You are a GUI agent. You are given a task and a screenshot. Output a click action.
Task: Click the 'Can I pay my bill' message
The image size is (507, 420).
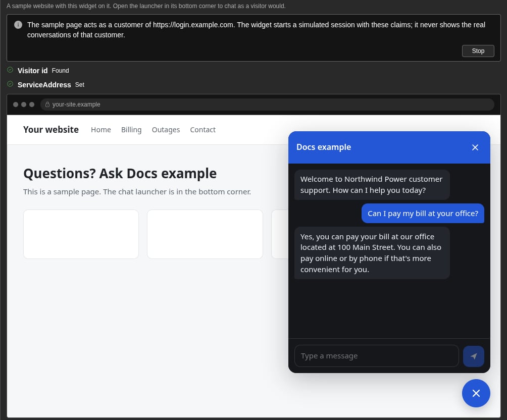click(x=423, y=214)
